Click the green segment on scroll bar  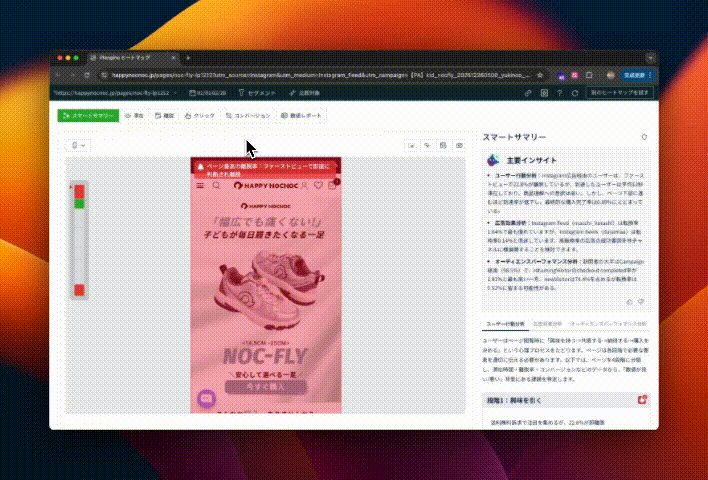78,204
